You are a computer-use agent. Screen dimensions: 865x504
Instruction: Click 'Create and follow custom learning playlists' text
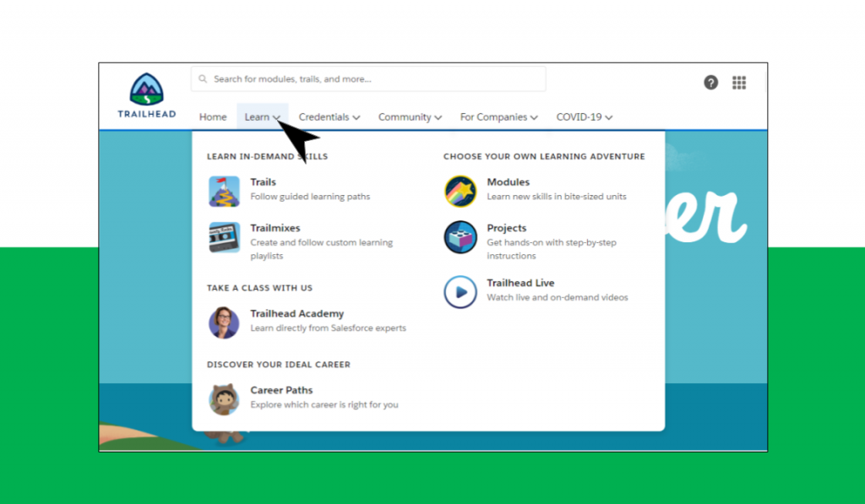pos(322,249)
